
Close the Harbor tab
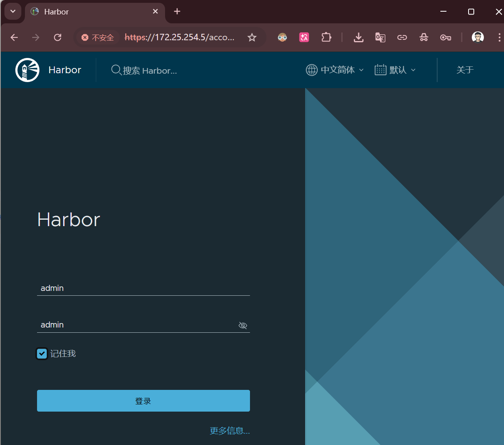pos(155,12)
